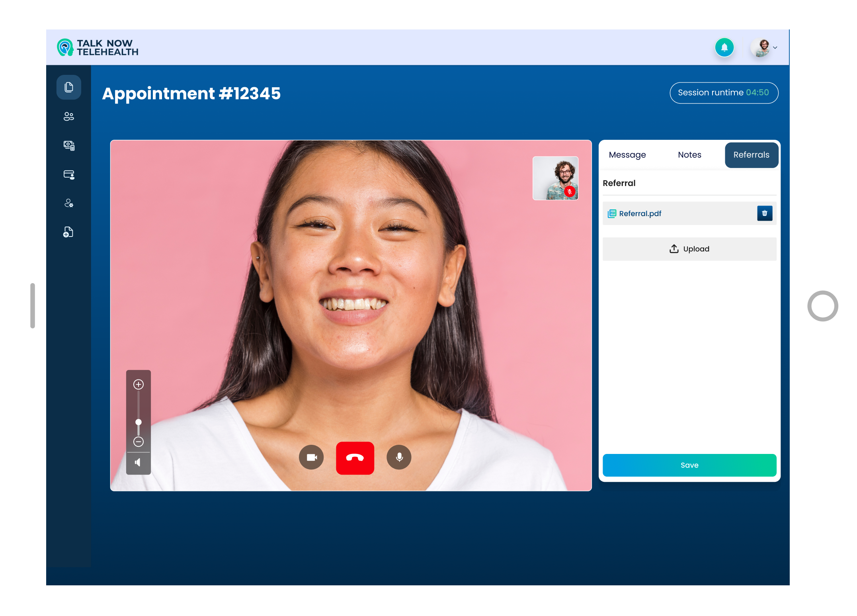Open the add medical file sidebar icon
Viewport: 857px width, 616px height.
click(x=68, y=232)
